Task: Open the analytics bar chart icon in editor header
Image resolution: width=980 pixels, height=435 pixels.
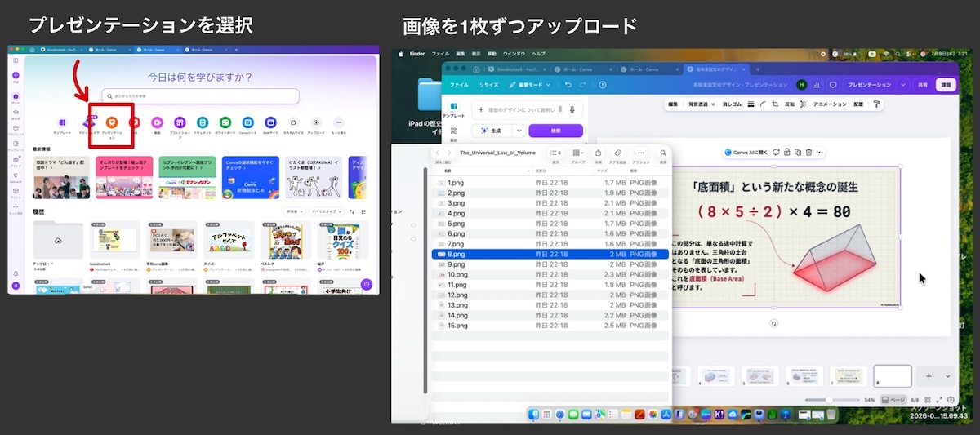Action: [817, 84]
